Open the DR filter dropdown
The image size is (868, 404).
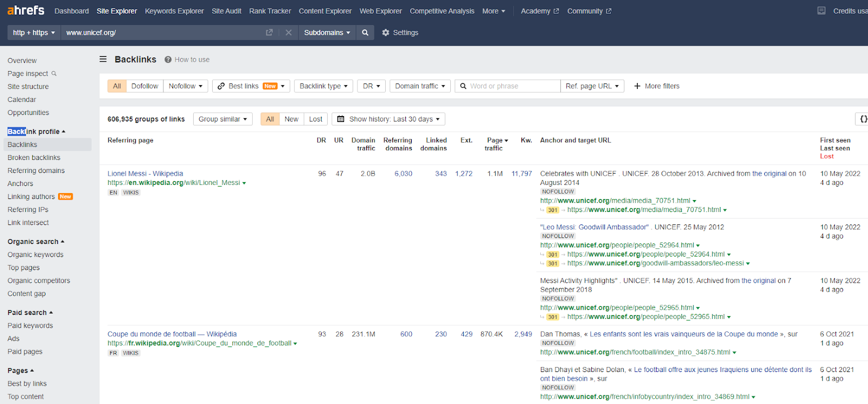click(372, 86)
